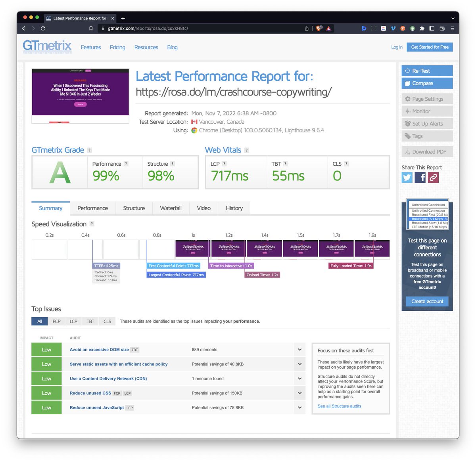Click Set Up Alerts button
Viewport: 476px width, 461px height.
pyautogui.click(x=427, y=124)
